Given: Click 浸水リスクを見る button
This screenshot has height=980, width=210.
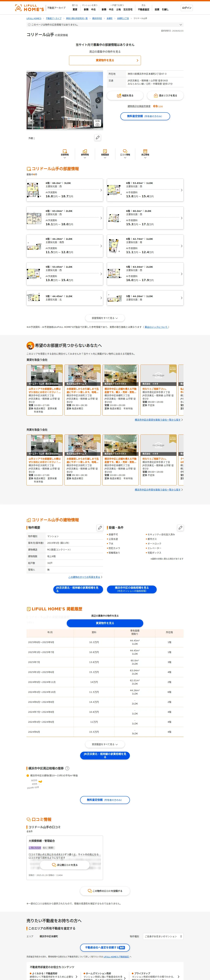Looking at the screenshot, I should tap(165, 96).
